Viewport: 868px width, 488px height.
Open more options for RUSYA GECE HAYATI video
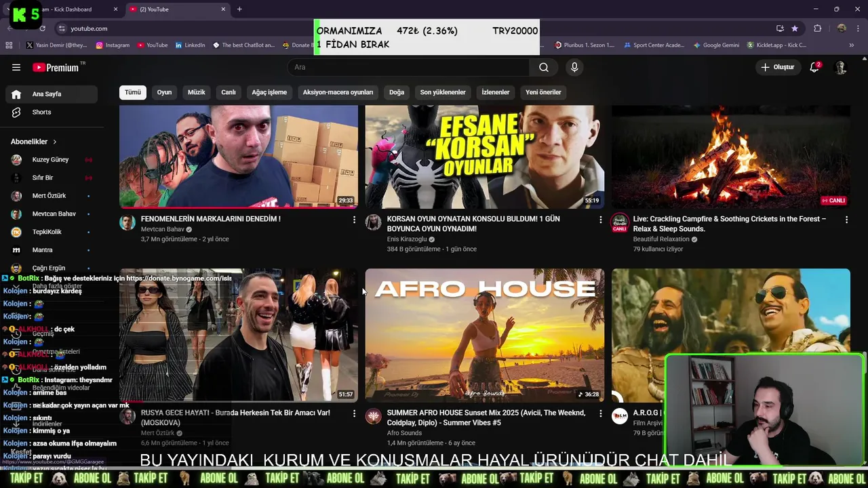[354, 413]
